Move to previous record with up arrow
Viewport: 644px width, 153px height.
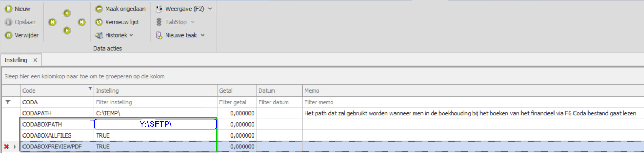pos(67,13)
